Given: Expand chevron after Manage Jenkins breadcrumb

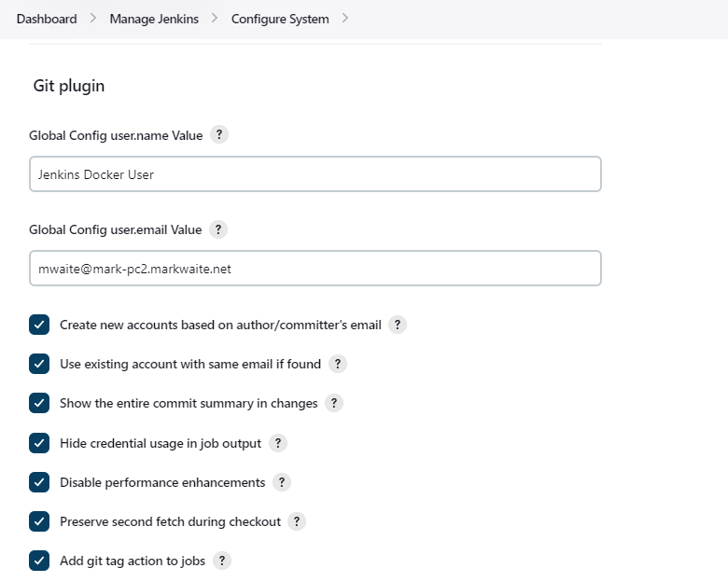Looking at the screenshot, I should coord(215,19).
